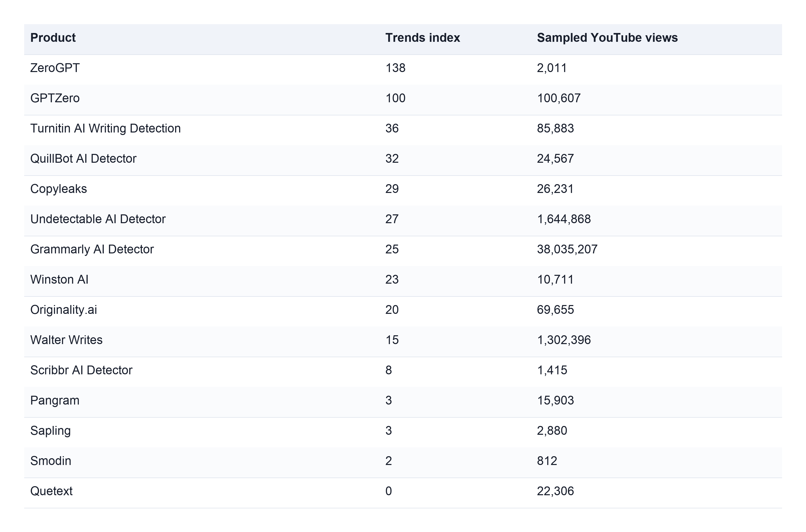The image size is (806, 532).
Task: Click Pangram's trends index value 3
Action: tap(388, 400)
